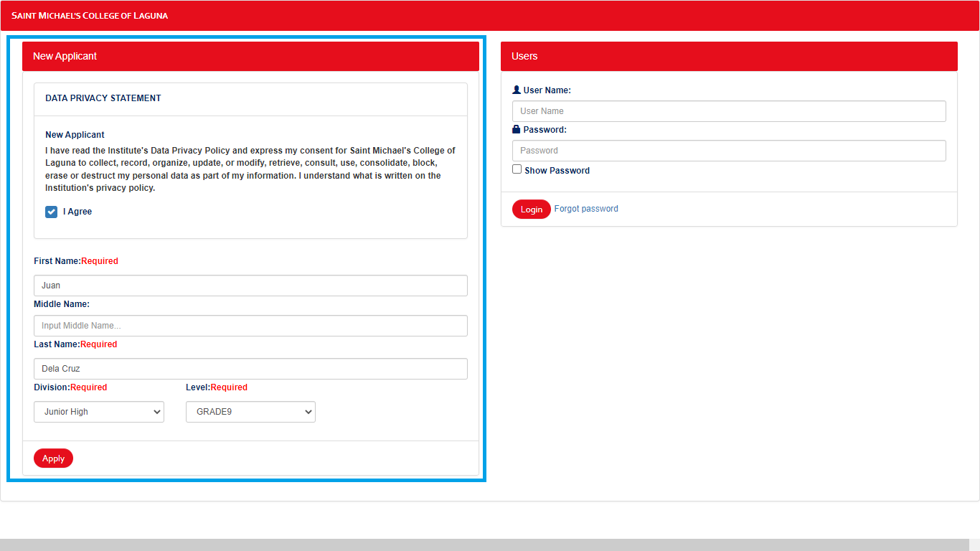The height and width of the screenshot is (551, 980).
Task: Click the User Name text field
Action: (x=729, y=110)
